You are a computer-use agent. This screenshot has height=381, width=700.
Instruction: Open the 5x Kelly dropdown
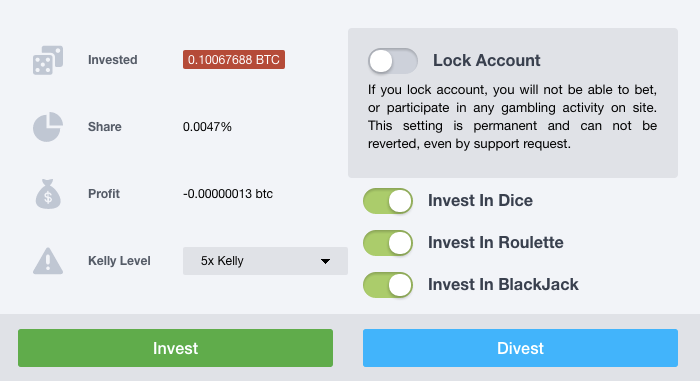265,261
